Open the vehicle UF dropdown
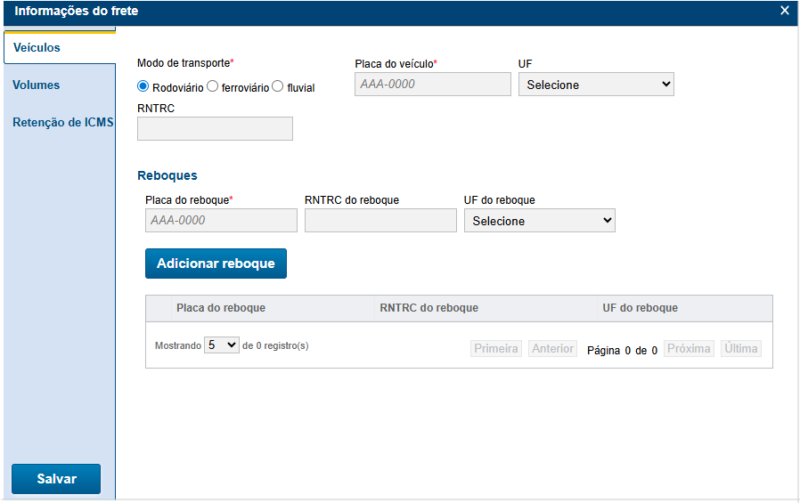 coord(596,85)
